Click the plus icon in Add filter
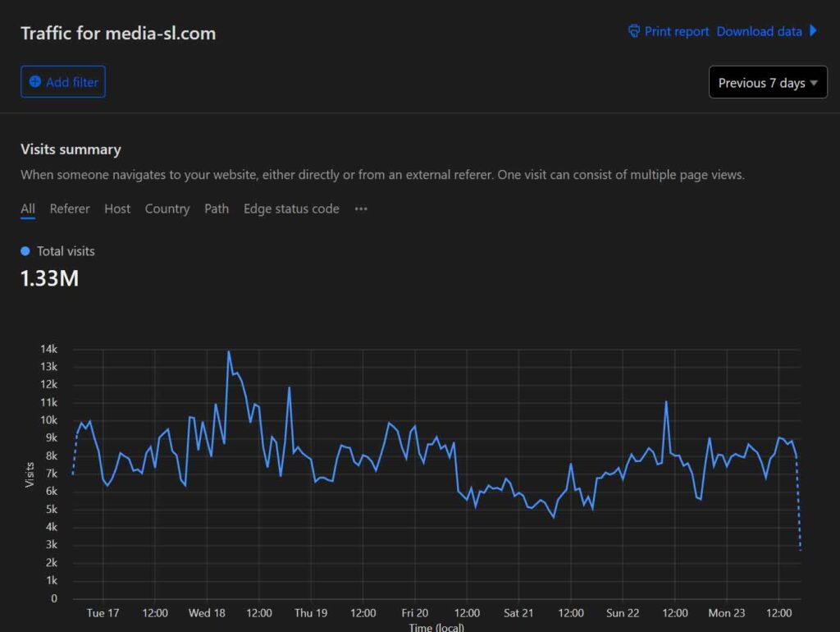 point(34,82)
